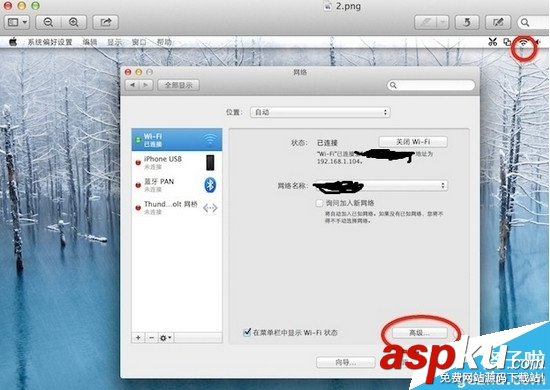Open Preview edit markup toolbar button

pos(498,22)
